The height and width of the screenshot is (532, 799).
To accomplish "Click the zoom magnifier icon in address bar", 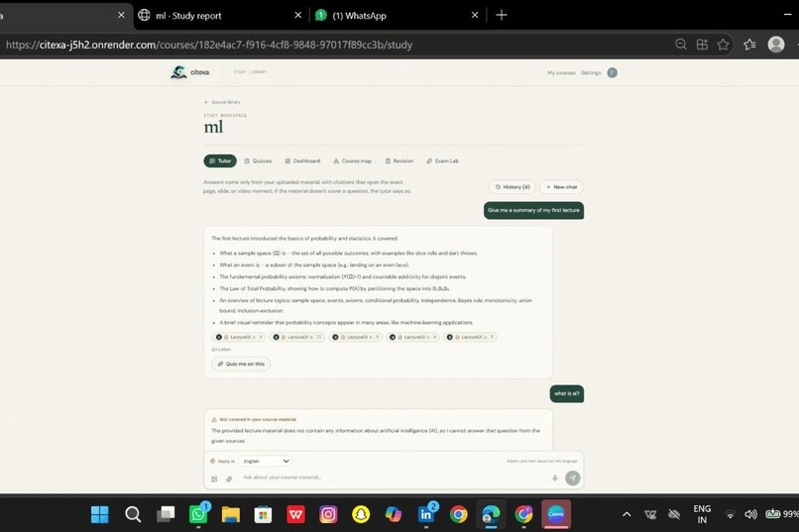I will (x=681, y=45).
